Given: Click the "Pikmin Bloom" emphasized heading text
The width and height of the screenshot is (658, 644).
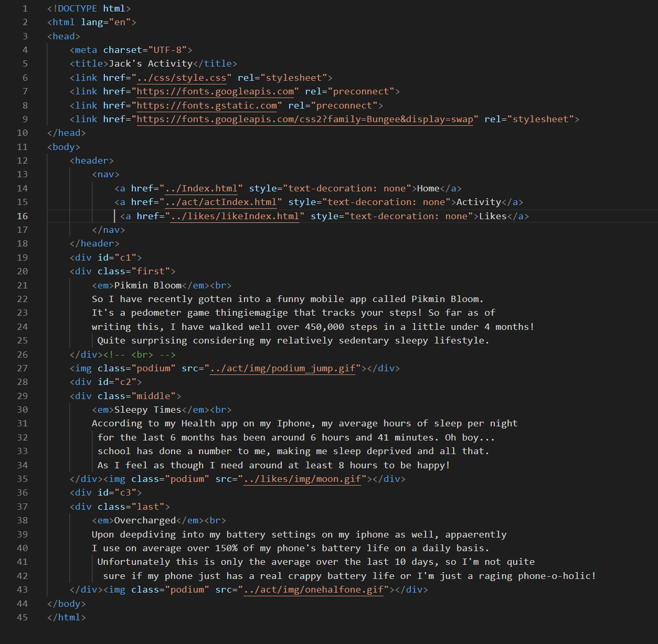Looking at the screenshot, I should [148, 285].
